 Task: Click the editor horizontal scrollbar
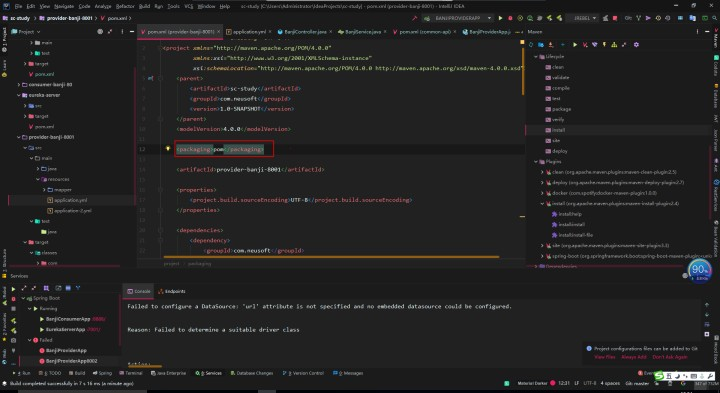tap(331, 257)
